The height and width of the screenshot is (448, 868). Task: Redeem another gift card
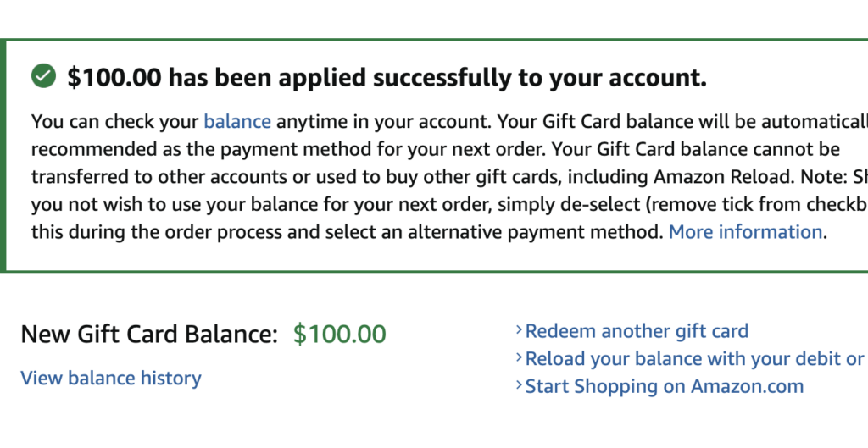tap(637, 330)
